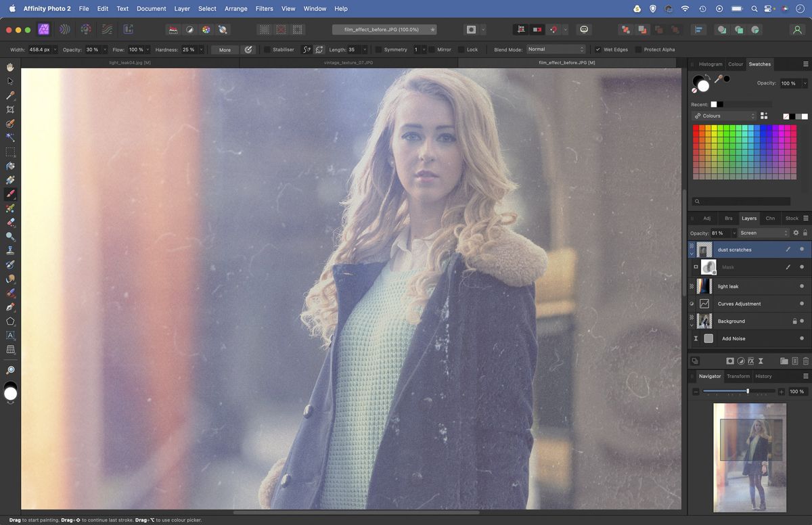Pick the Zoom tool near the toolbar bottom
Image resolution: width=812 pixels, height=525 pixels.
[x=10, y=369]
